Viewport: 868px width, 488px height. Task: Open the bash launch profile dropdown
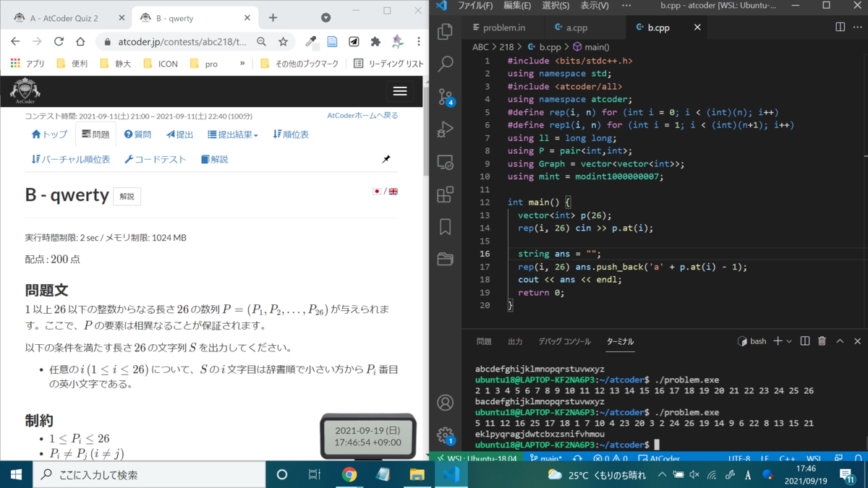[788, 341]
